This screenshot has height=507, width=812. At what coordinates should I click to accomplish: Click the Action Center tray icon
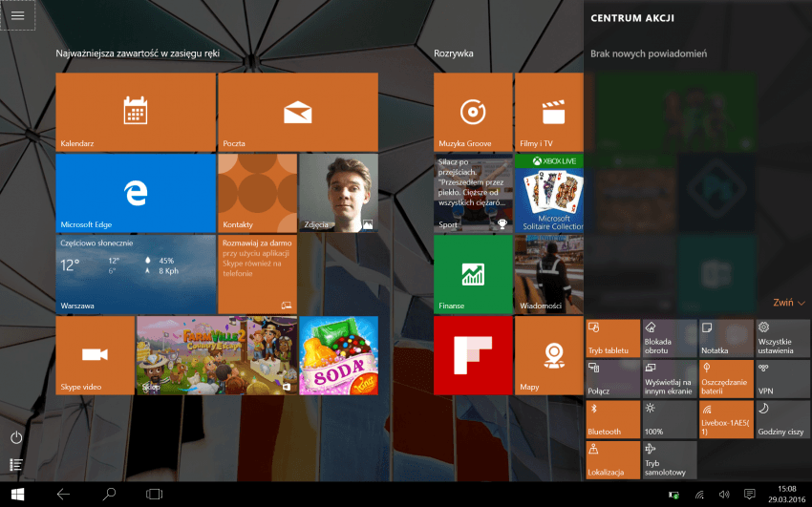point(749,495)
